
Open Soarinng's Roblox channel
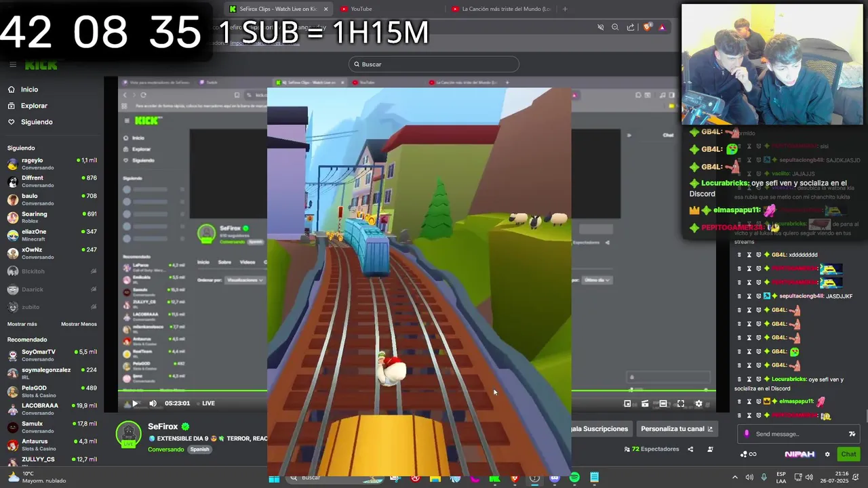pyautogui.click(x=52, y=218)
